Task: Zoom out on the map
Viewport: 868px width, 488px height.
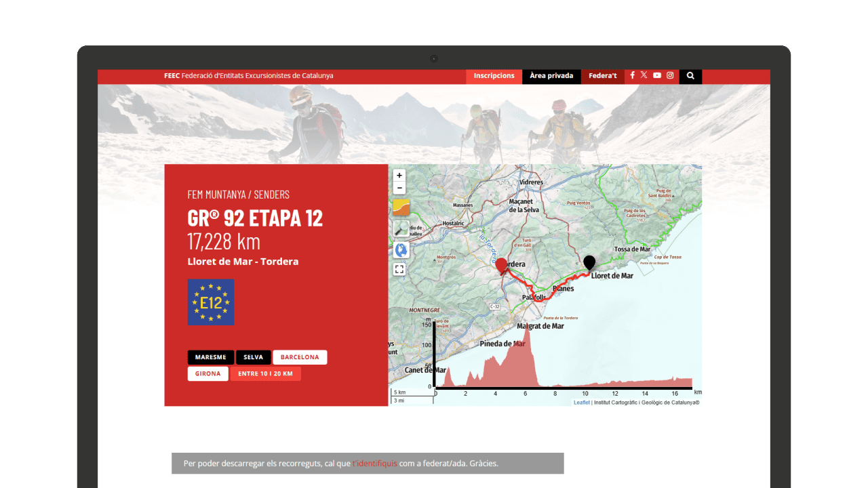Action: point(399,188)
